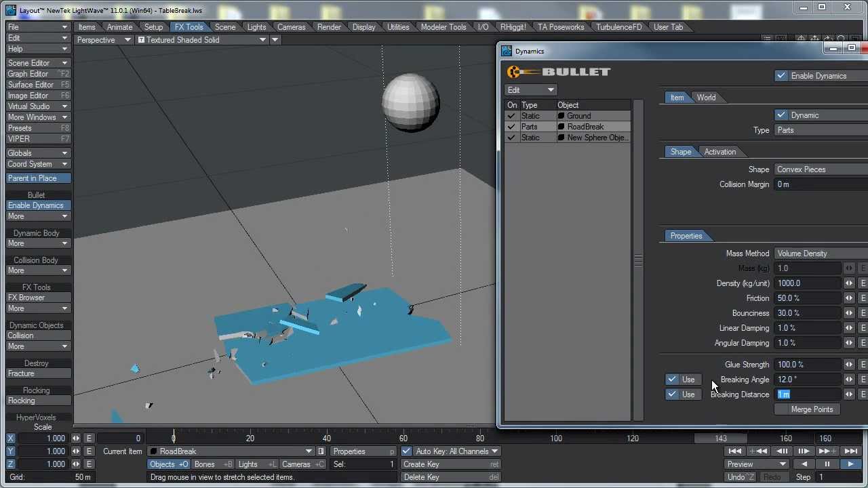Switch to the Modeler Tools tab
Viewport: 868px width, 488px height.
[x=443, y=27]
